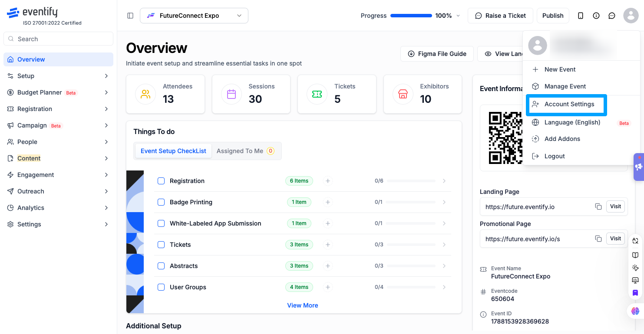Image resolution: width=644 pixels, height=334 pixels.
Task: Check the White-Labeled App Submission checkbox
Action: click(x=161, y=223)
